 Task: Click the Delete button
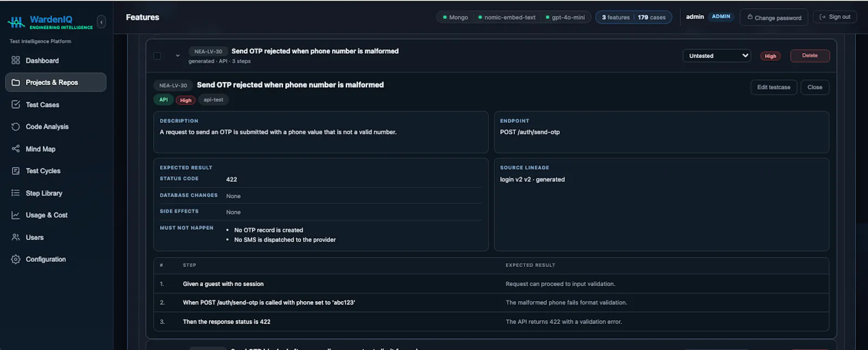pos(810,56)
